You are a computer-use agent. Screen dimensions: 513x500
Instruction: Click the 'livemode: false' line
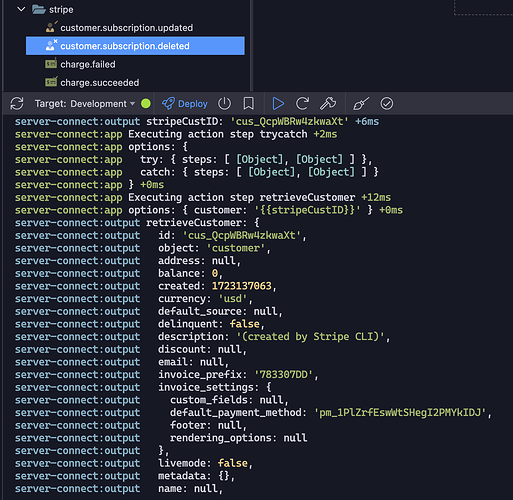point(134,464)
